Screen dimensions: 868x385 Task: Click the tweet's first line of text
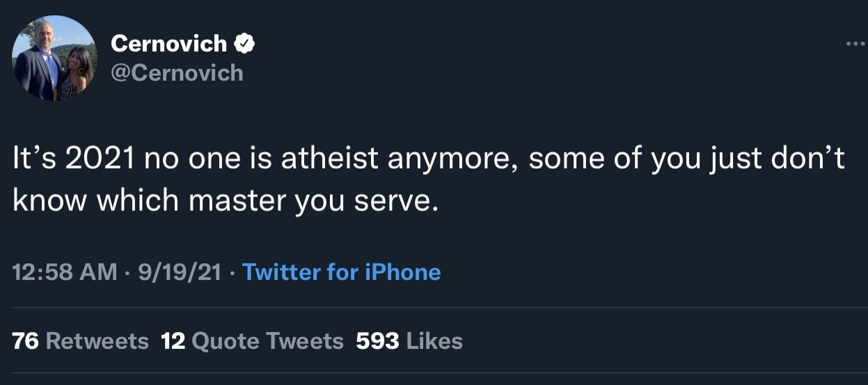[428, 159]
